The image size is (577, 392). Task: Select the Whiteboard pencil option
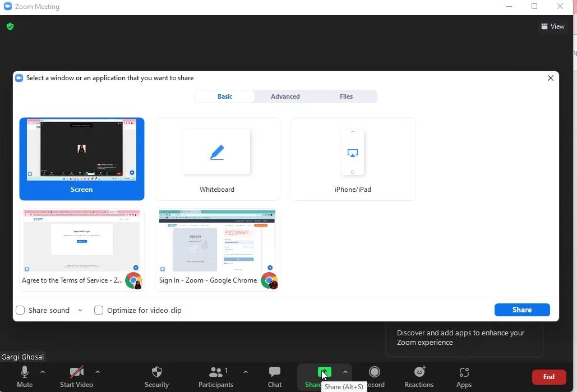click(x=217, y=159)
